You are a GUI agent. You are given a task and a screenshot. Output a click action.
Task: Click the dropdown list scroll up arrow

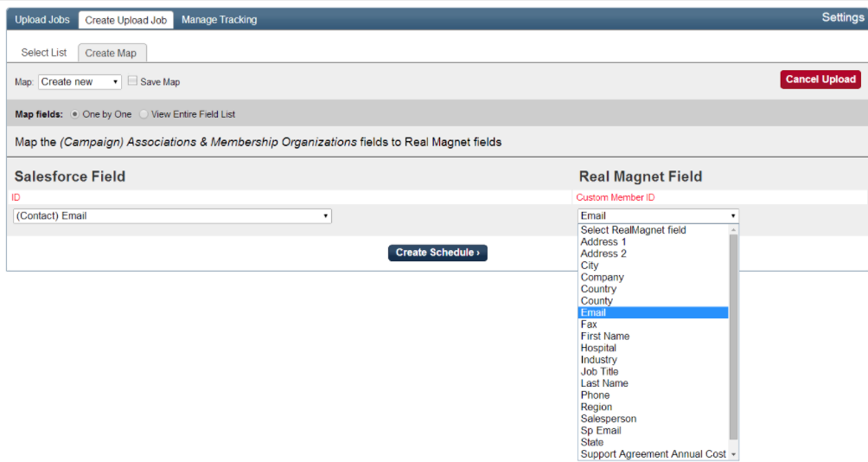point(733,229)
